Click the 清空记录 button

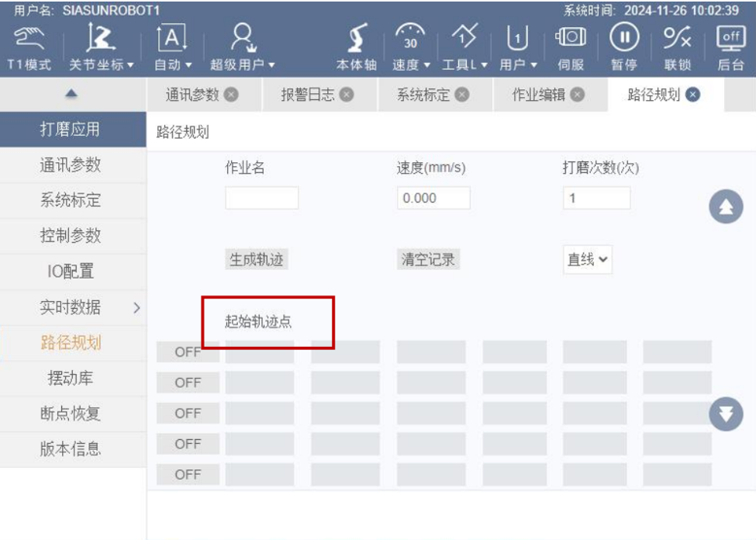[x=429, y=259]
